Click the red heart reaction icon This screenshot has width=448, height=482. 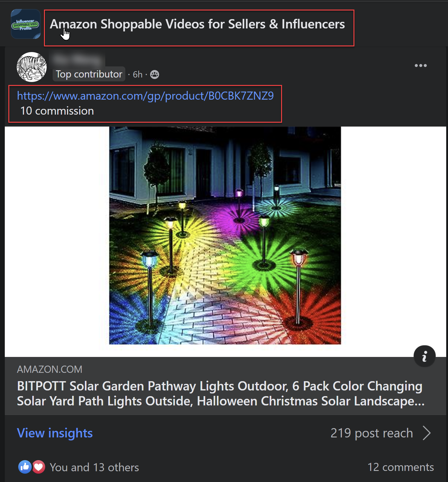[x=39, y=467]
